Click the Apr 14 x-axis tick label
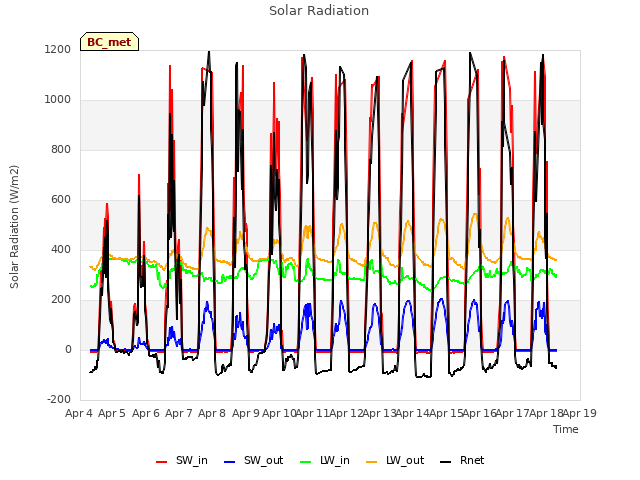Screen dimensions: 640x480 (413, 413)
